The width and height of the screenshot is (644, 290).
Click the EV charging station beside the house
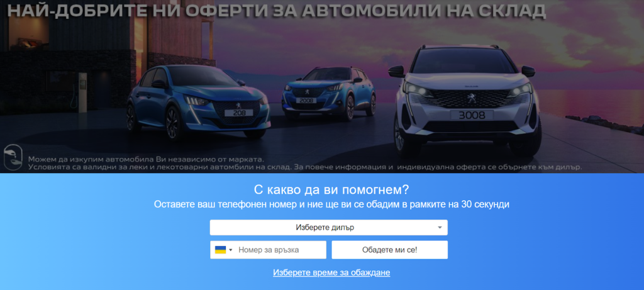(x=82, y=91)
